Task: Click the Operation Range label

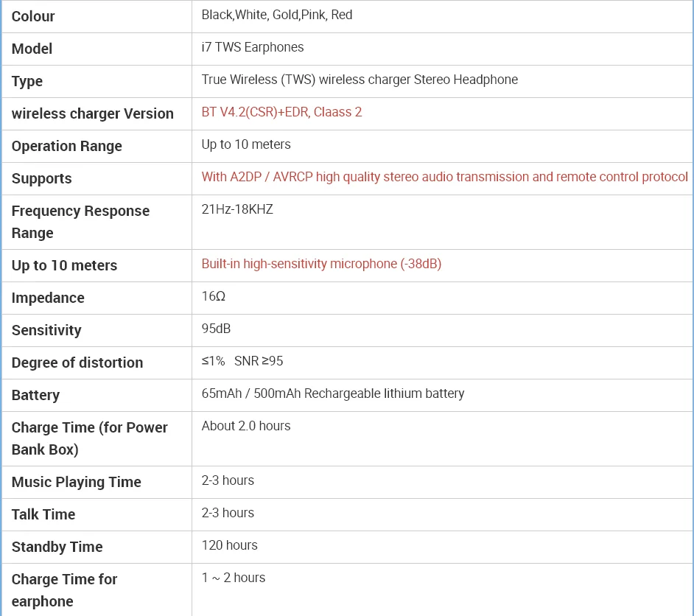Action: 67,146
